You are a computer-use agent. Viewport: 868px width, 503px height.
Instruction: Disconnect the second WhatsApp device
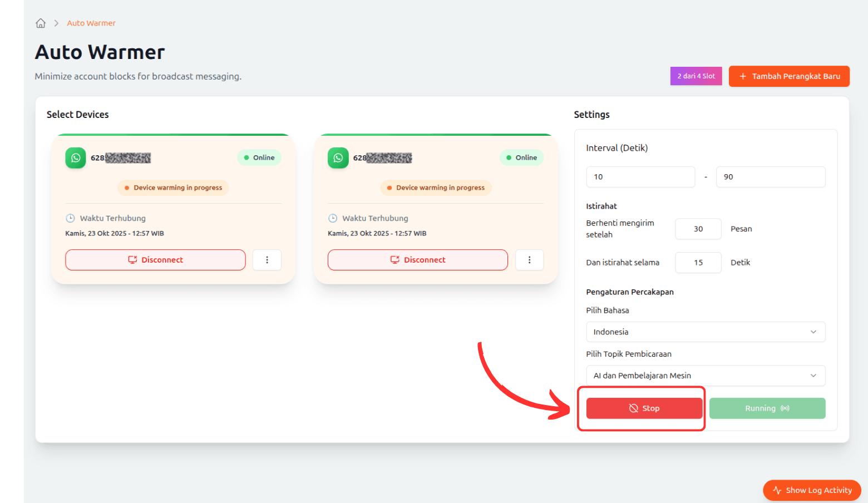(x=417, y=260)
